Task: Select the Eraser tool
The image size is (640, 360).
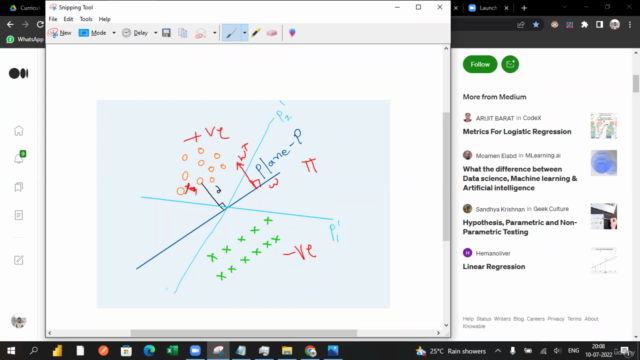Action: tap(272, 33)
